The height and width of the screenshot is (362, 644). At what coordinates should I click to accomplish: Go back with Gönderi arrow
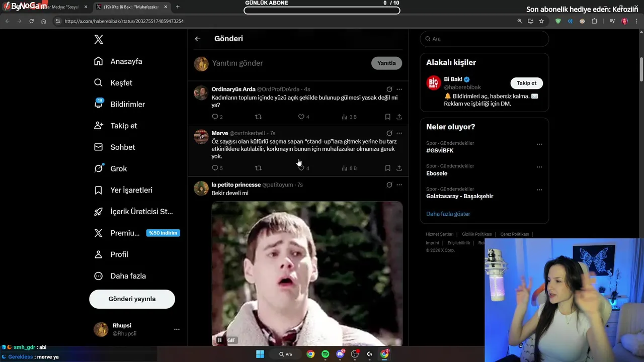[198, 39]
